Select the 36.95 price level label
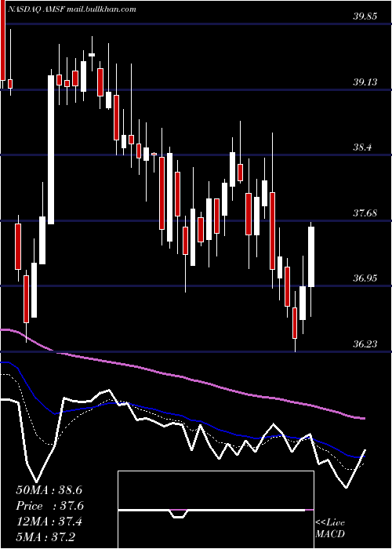The height and width of the screenshot is (549, 392). 365,278
